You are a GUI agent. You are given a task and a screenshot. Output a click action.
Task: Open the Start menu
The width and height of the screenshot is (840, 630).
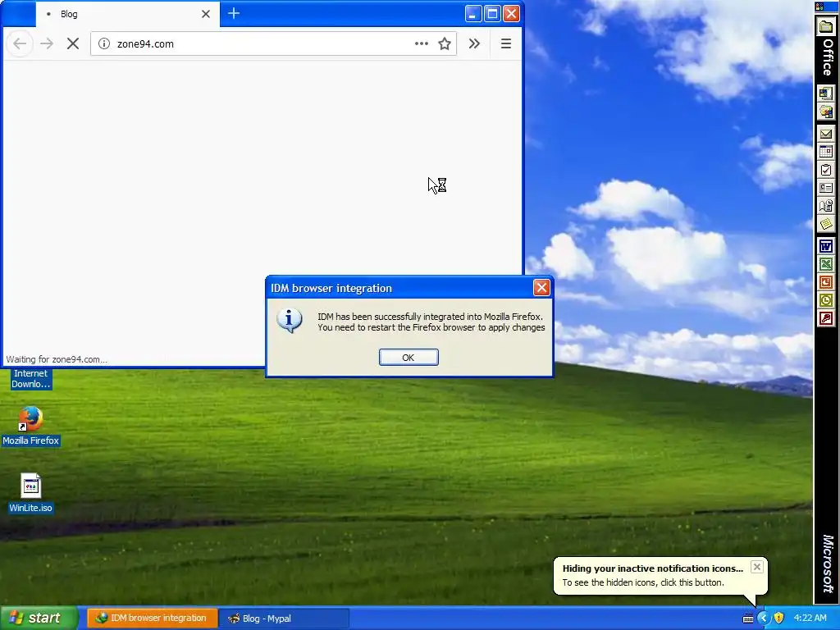[39, 618]
